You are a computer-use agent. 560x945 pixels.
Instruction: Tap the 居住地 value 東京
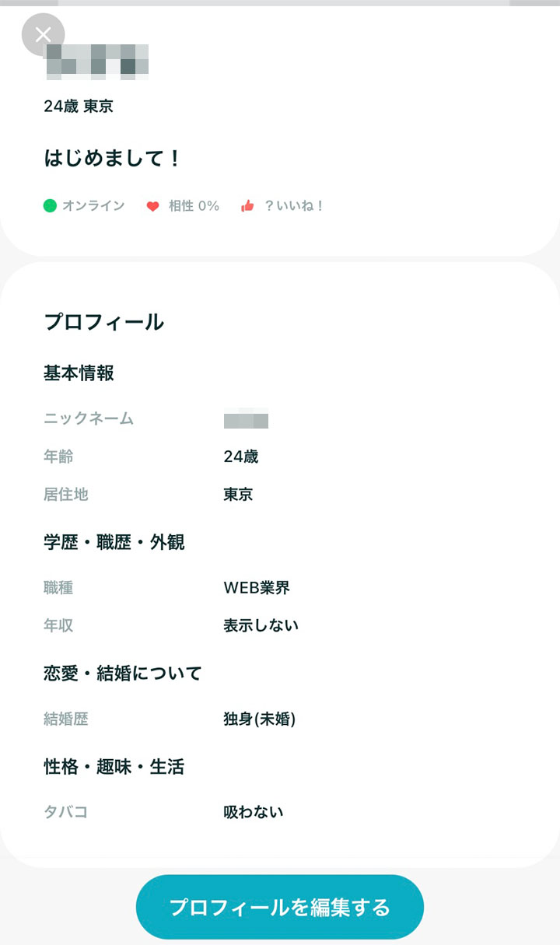[x=238, y=494]
